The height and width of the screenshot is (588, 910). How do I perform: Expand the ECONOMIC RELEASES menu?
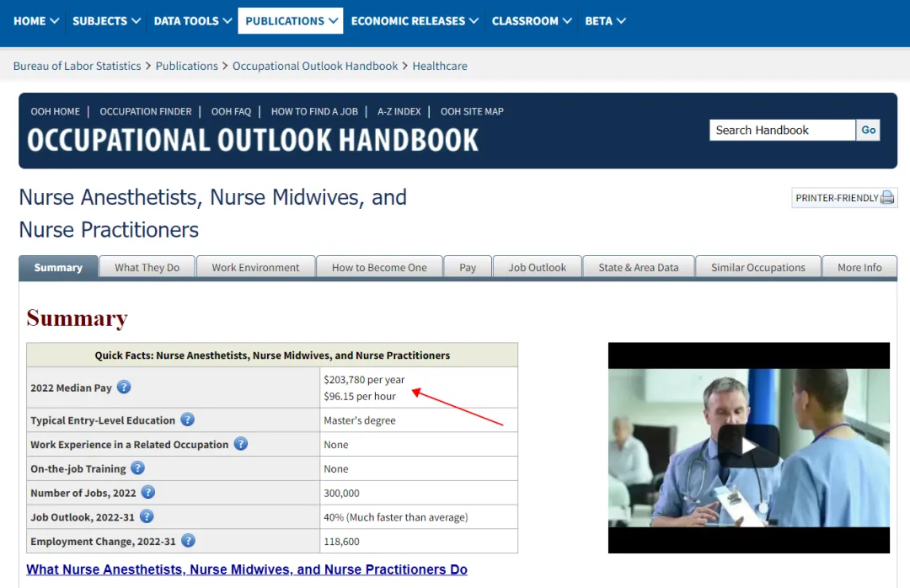415,21
